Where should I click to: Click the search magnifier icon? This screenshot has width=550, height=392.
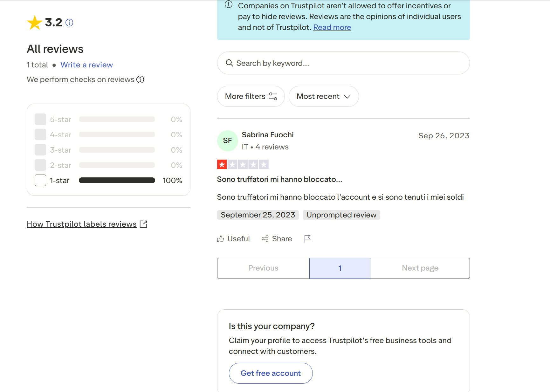[229, 63]
